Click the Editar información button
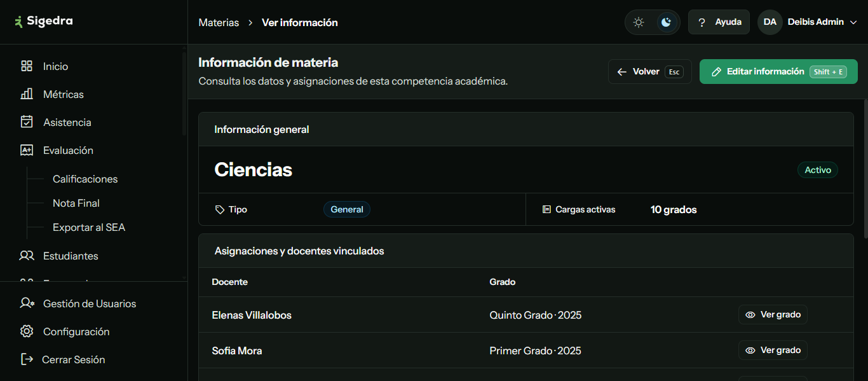The image size is (868, 381). [778, 72]
